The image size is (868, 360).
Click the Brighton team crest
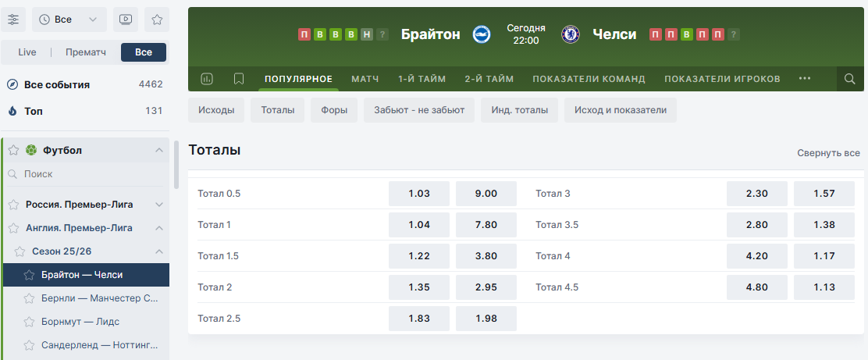pyautogui.click(x=482, y=34)
